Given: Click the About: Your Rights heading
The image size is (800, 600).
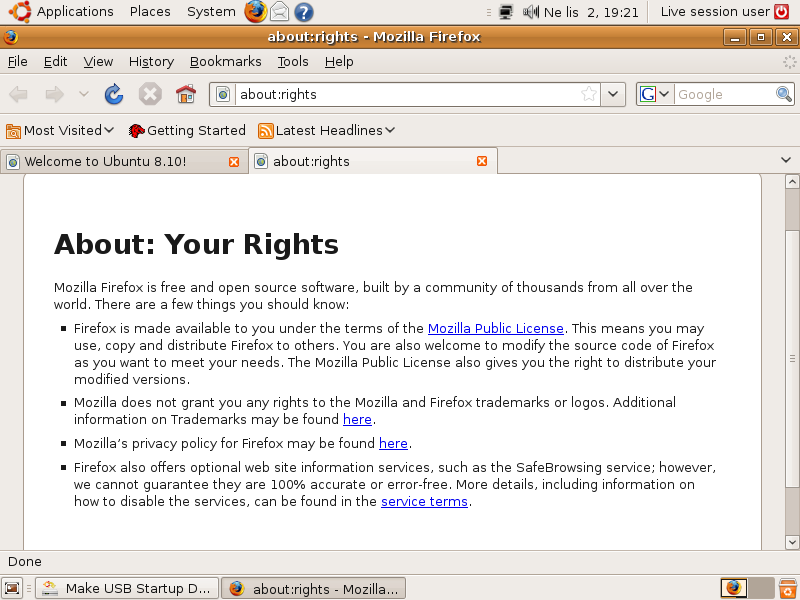Looking at the screenshot, I should pos(196,244).
